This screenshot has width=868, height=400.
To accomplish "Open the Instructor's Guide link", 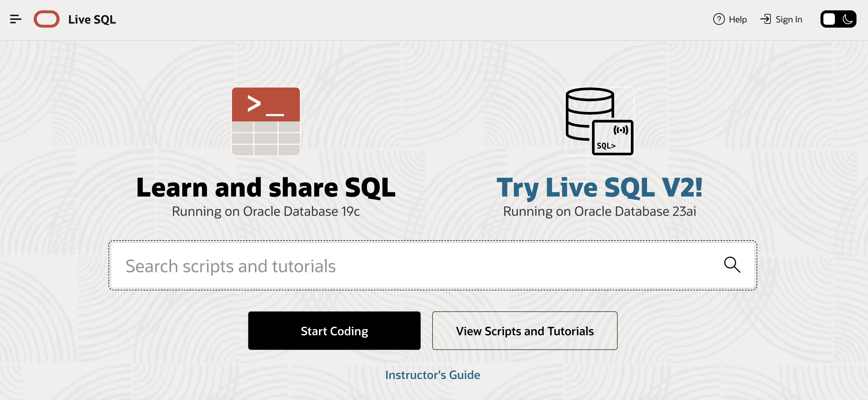I will pyautogui.click(x=433, y=375).
